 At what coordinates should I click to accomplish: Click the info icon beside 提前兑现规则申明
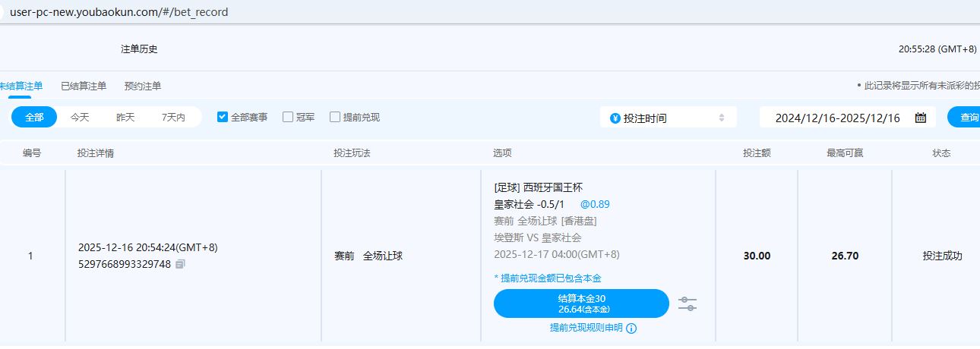point(631,329)
